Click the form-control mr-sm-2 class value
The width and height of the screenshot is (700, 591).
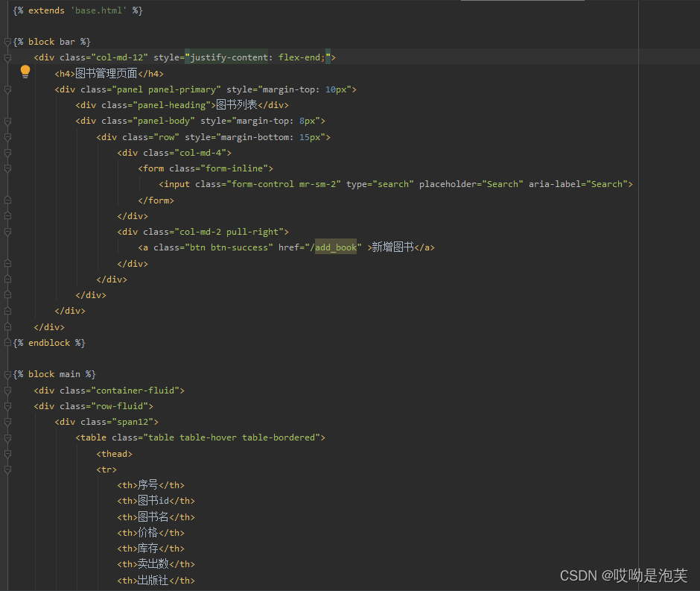[284, 184]
